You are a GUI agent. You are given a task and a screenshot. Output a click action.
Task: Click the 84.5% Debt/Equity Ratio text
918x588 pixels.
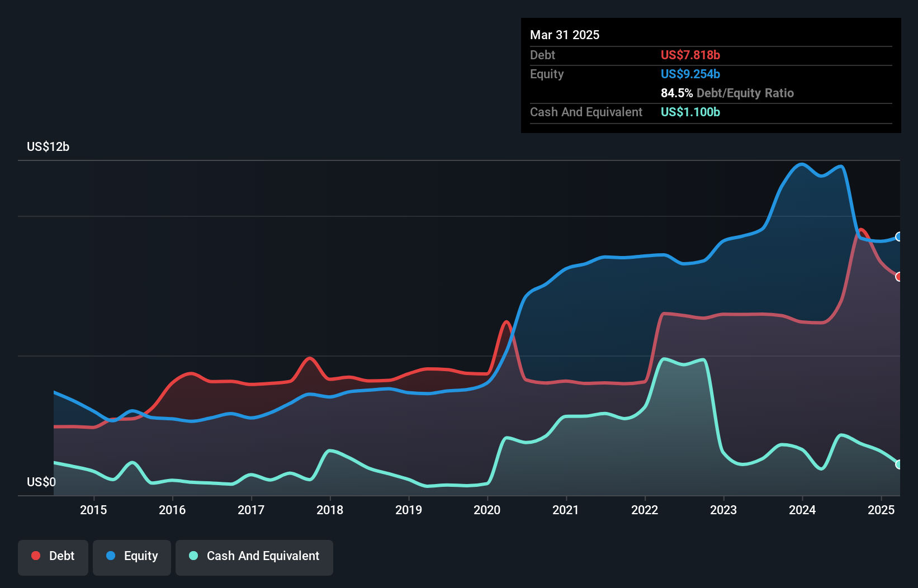[x=727, y=93]
